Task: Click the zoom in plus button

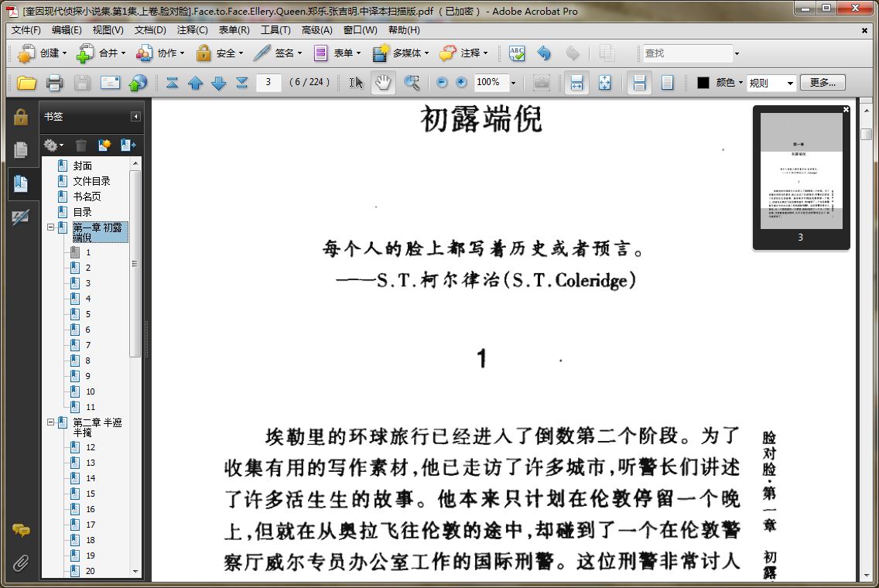Action: 461,83
